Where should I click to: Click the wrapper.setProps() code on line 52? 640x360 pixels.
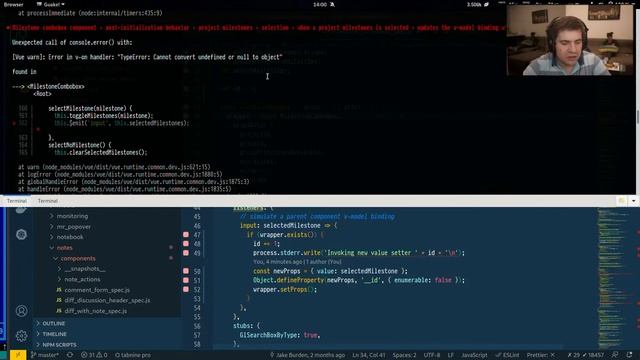[x=285, y=289]
